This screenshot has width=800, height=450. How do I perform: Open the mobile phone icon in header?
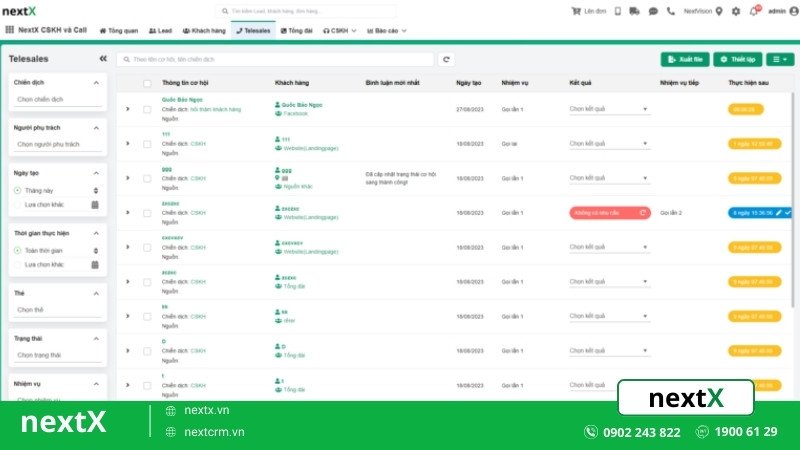coord(618,11)
